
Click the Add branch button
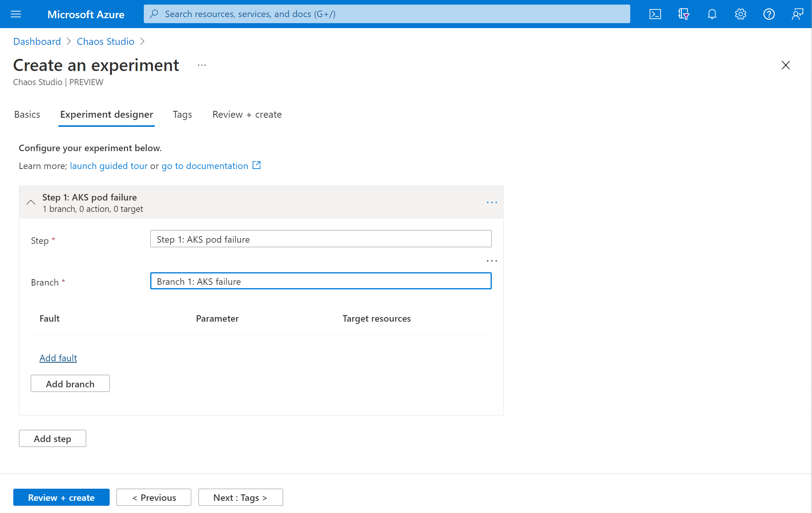(70, 383)
